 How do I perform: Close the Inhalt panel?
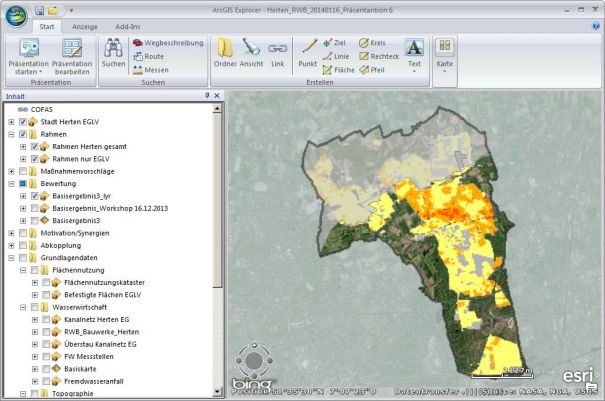click(217, 95)
